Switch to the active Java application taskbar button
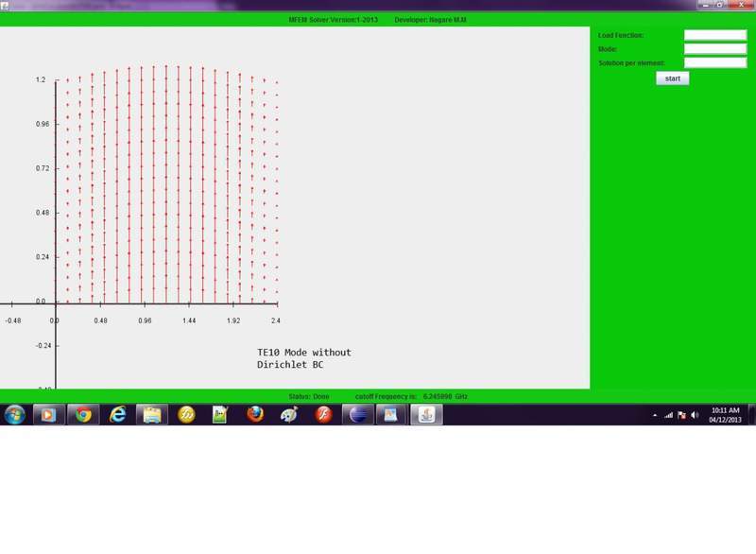The width and height of the screenshot is (756, 554). [426, 414]
